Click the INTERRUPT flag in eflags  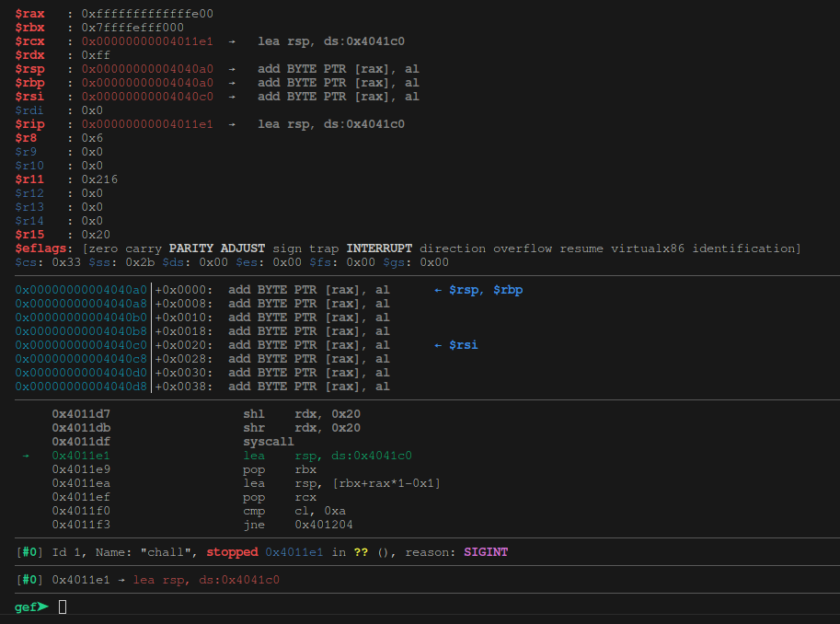point(379,248)
